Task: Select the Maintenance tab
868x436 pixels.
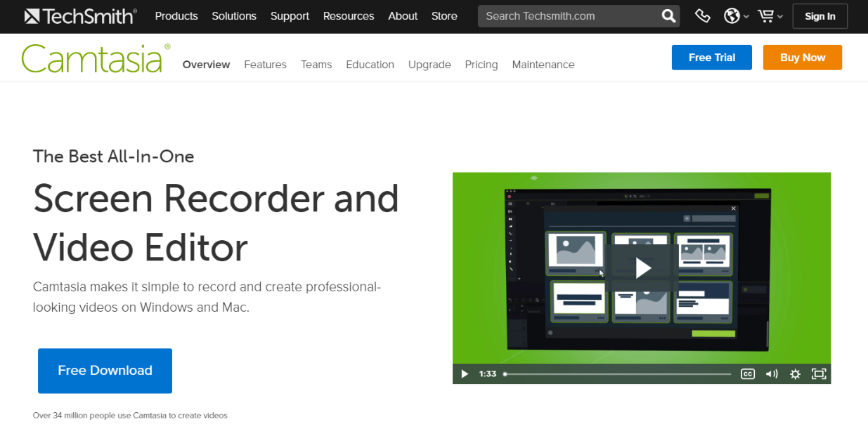Action: [543, 65]
